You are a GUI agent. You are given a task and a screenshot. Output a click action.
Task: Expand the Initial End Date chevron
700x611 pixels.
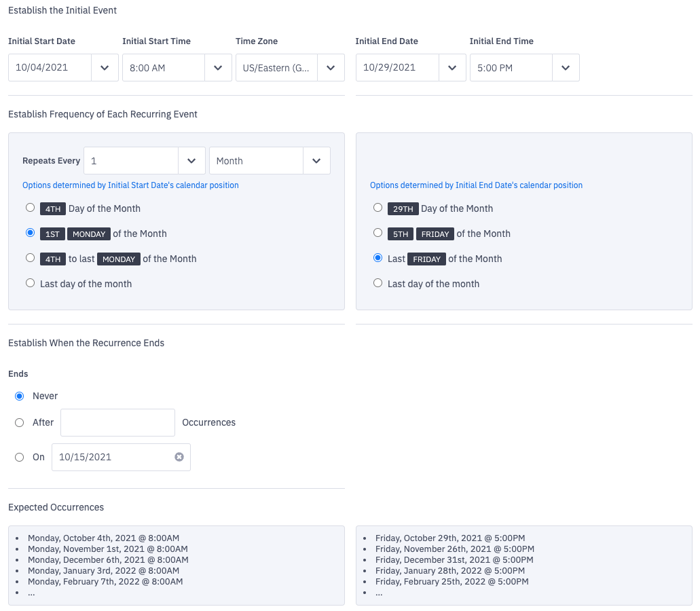[x=452, y=68]
